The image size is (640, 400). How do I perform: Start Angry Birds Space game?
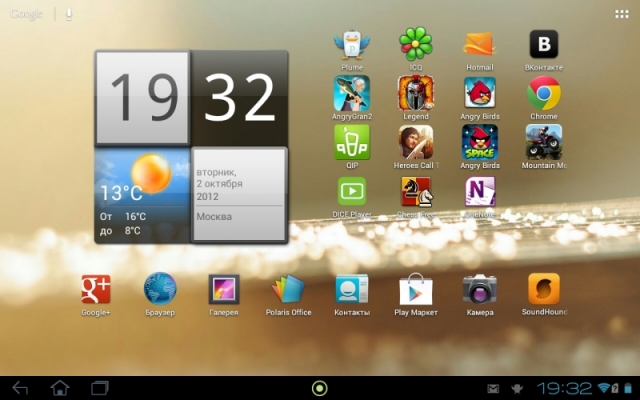(480, 142)
